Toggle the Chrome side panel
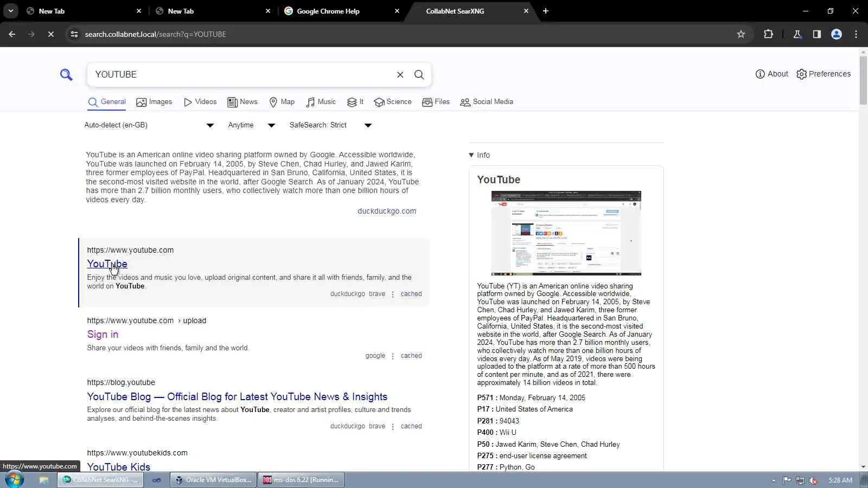Image resolution: width=868 pixels, height=488 pixels. click(817, 34)
